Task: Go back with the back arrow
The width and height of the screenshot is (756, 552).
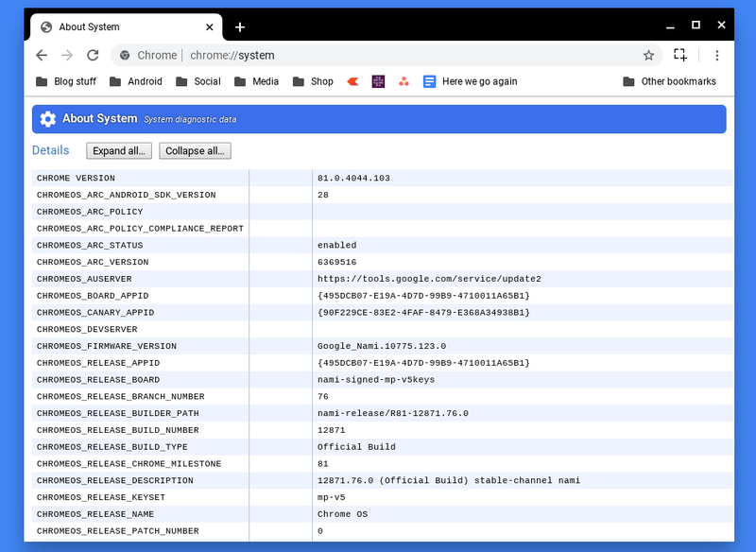Action: click(x=42, y=56)
